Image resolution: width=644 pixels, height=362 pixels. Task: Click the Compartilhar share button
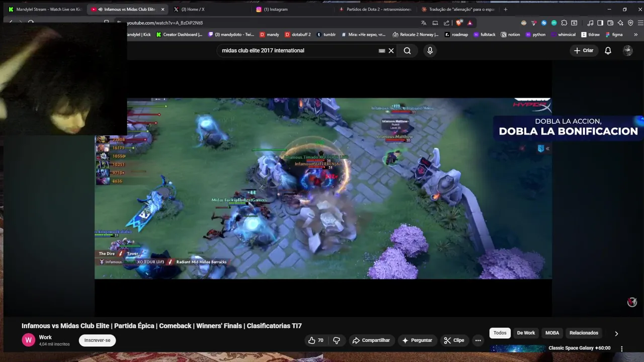(371, 340)
